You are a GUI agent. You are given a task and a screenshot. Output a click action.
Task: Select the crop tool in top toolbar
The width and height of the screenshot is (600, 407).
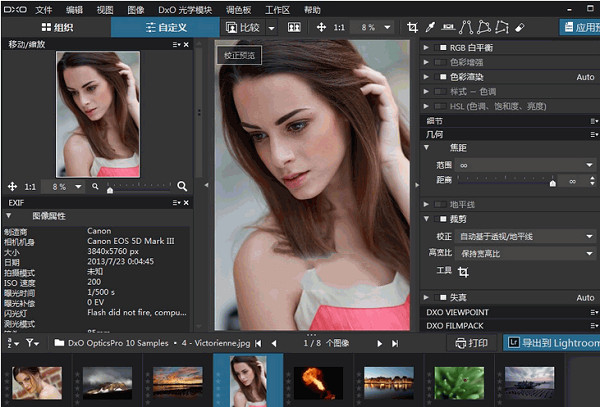[x=413, y=27]
